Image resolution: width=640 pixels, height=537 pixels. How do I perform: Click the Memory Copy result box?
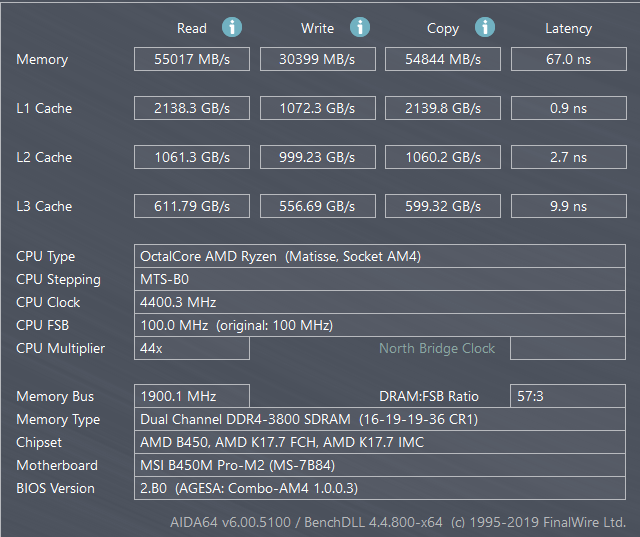(443, 59)
